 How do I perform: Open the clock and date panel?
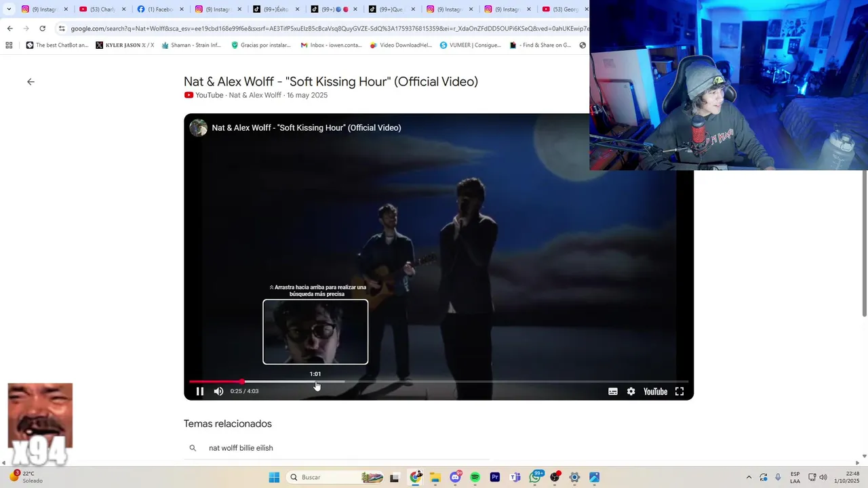pos(847,477)
